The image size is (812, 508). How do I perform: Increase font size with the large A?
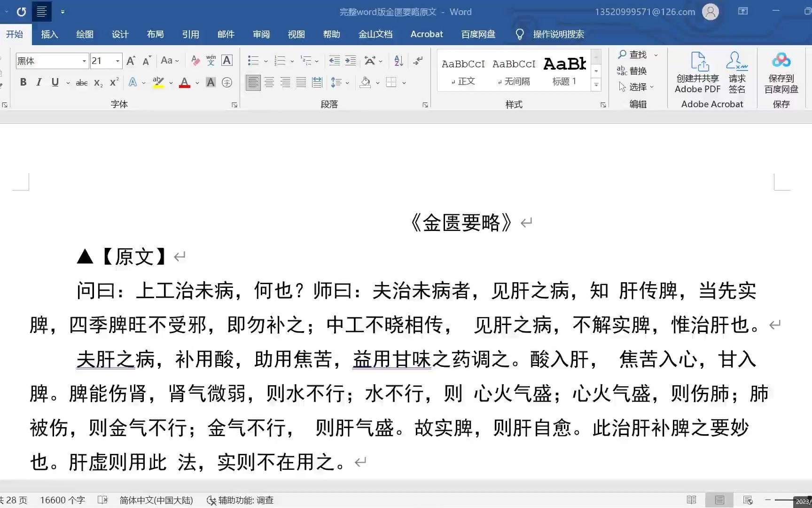point(131,61)
